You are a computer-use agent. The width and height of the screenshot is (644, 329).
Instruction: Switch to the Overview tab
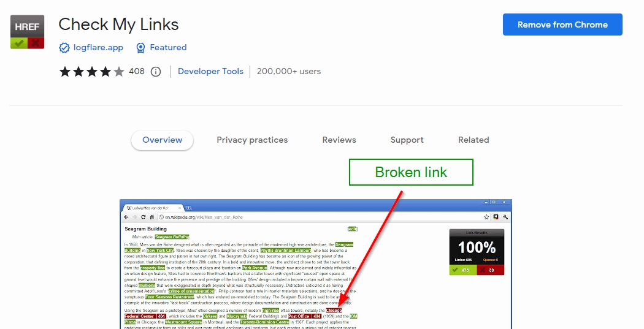[x=162, y=140]
